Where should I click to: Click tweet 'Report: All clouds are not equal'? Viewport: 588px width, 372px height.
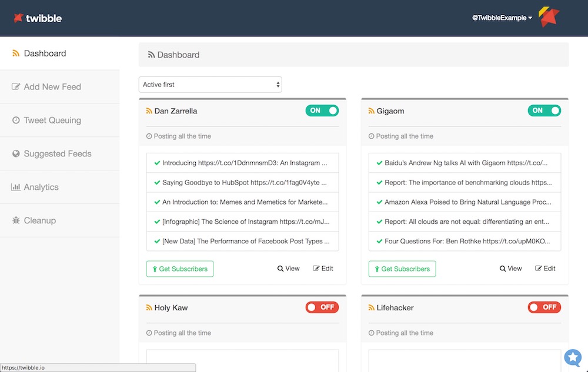pos(465,222)
